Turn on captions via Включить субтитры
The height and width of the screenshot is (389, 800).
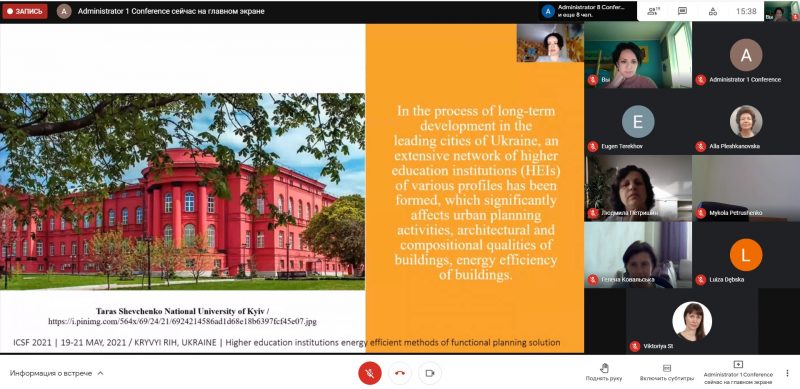click(667, 373)
